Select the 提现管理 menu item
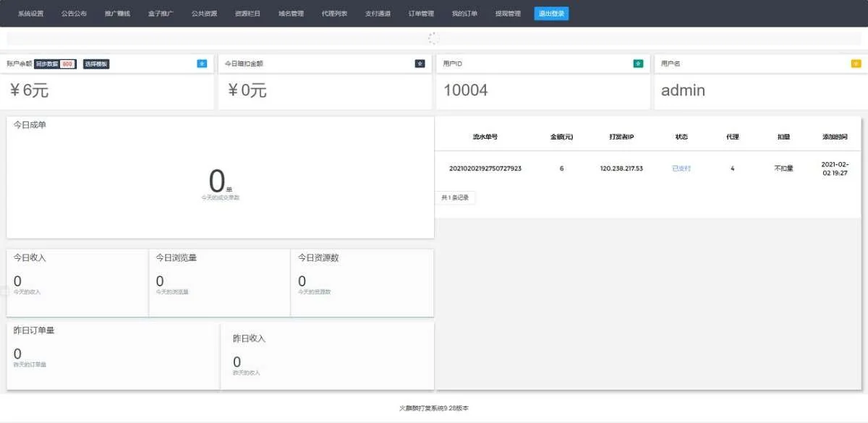Image resolution: width=868 pixels, height=423 pixels. (x=508, y=14)
